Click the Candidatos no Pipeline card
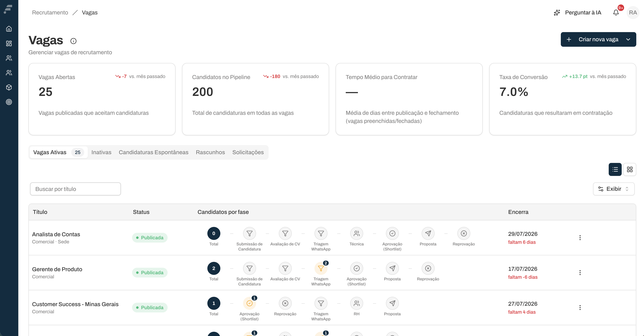Viewport: 644px width, 336px height. (255, 99)
